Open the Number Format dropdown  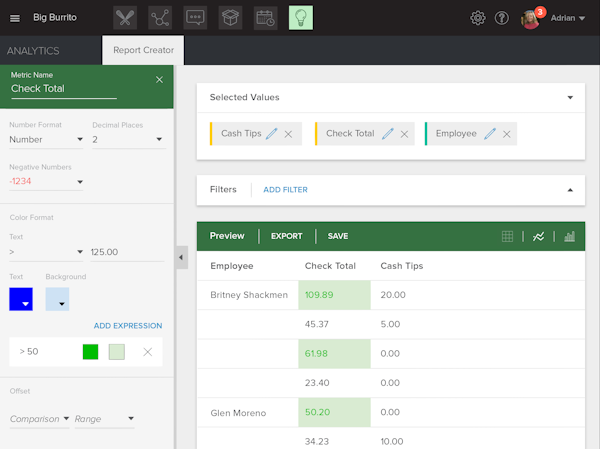[45, 140]
